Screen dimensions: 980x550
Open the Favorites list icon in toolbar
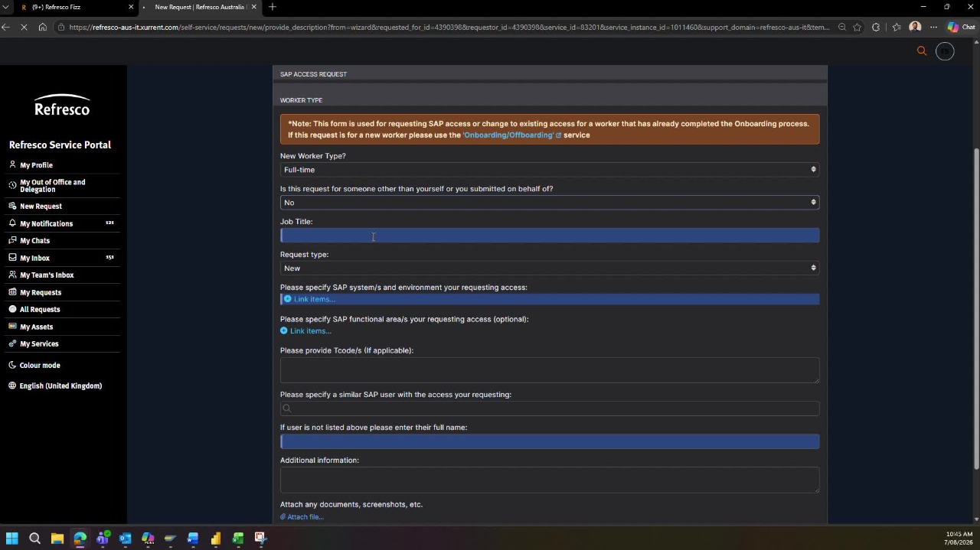click(x=897, y=27)
